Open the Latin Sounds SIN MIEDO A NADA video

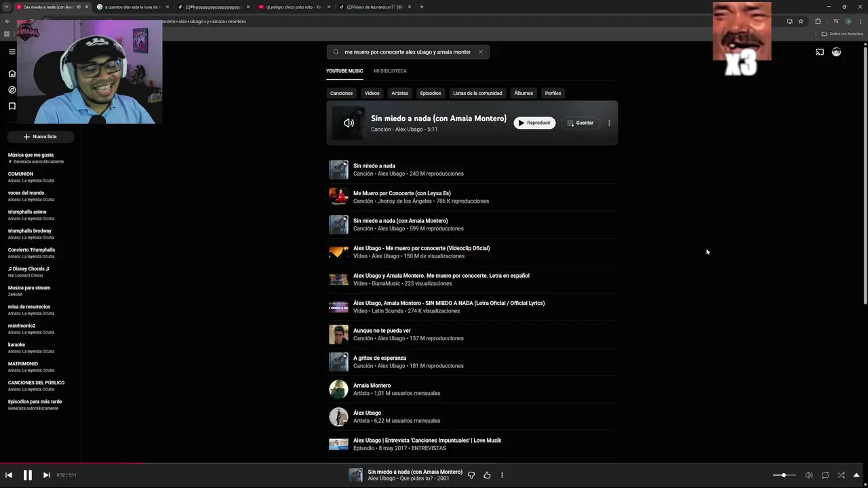click(x=473, y=306)
